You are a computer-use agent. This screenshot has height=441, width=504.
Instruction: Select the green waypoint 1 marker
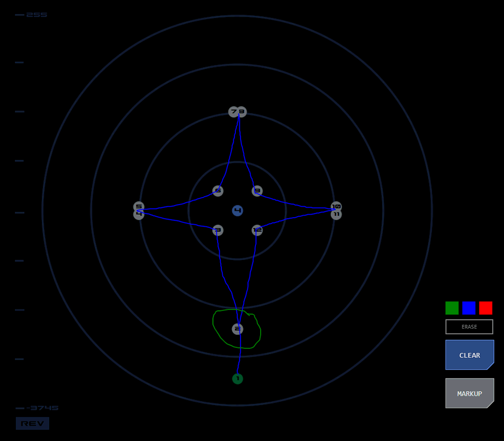tap(237, 379)
